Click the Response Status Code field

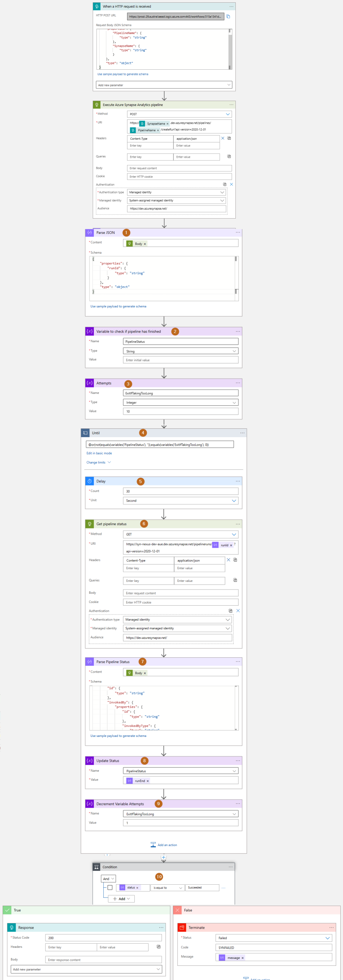103,938
